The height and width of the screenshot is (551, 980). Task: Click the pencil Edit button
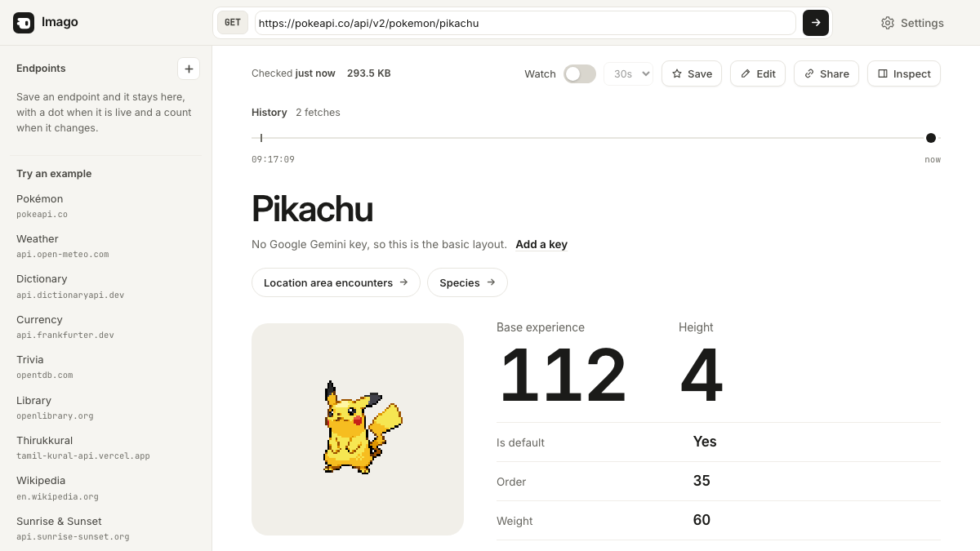click(758, 73)
